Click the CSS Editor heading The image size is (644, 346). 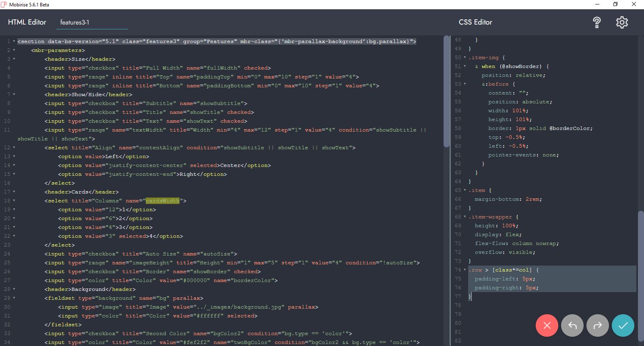tap(475, 23)
